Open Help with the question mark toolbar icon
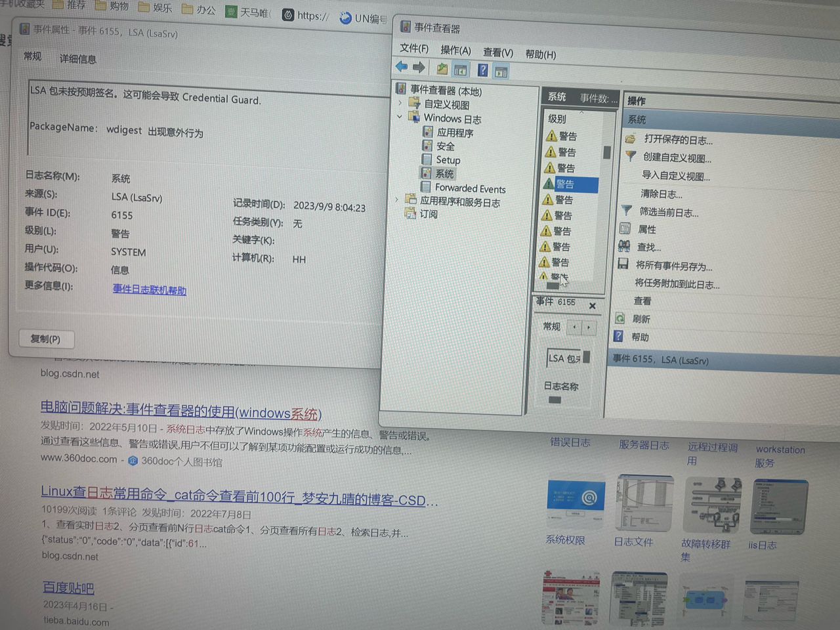This screenshot has width=840, height=630. [482, 70]
